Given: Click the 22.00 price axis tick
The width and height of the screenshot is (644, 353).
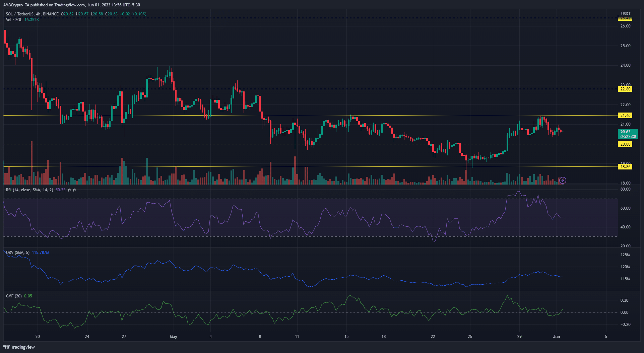Looking at the screenshot, I should point(625,105).
